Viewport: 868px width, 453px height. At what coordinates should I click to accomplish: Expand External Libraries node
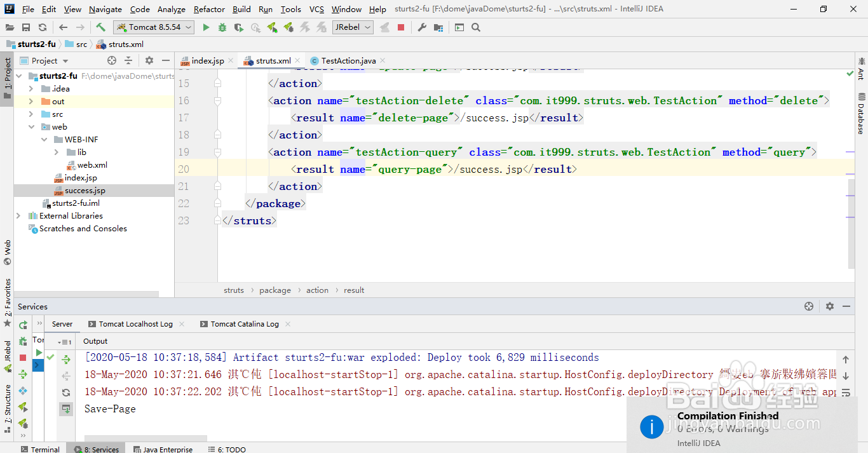point(18,216)
